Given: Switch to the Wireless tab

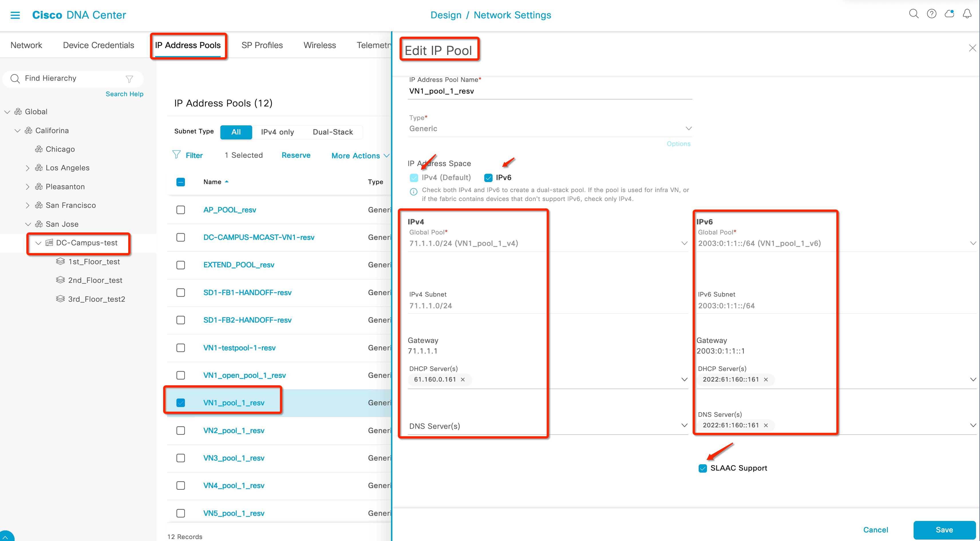Looking at the screenshot, I should coord(319,45).
